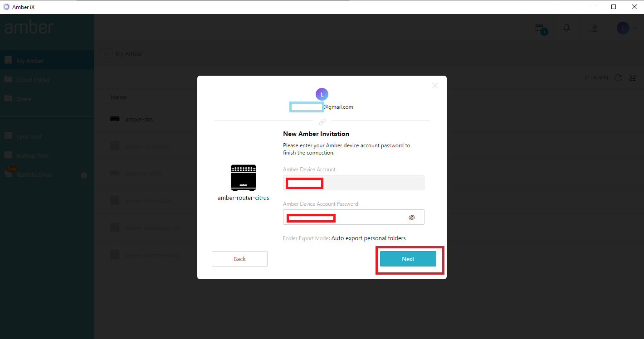Close the New Amber Invitation dialog
The image size is (644, 339).
coord(435,86)
